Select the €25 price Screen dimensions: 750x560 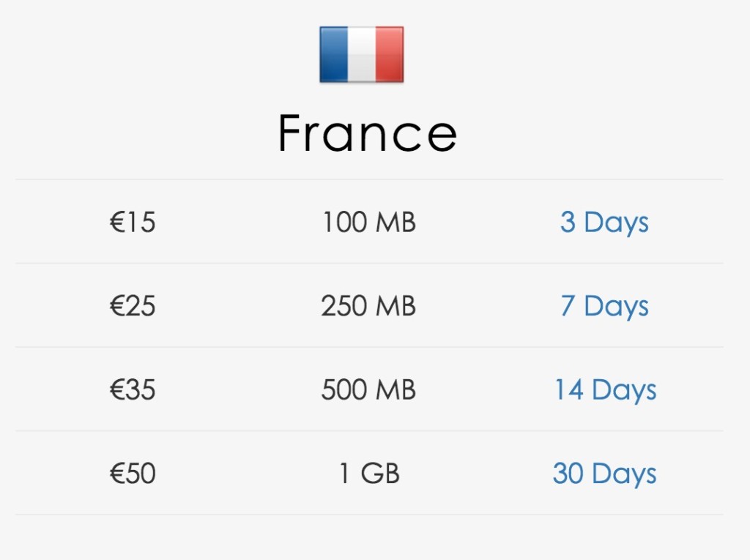[133, 306]
